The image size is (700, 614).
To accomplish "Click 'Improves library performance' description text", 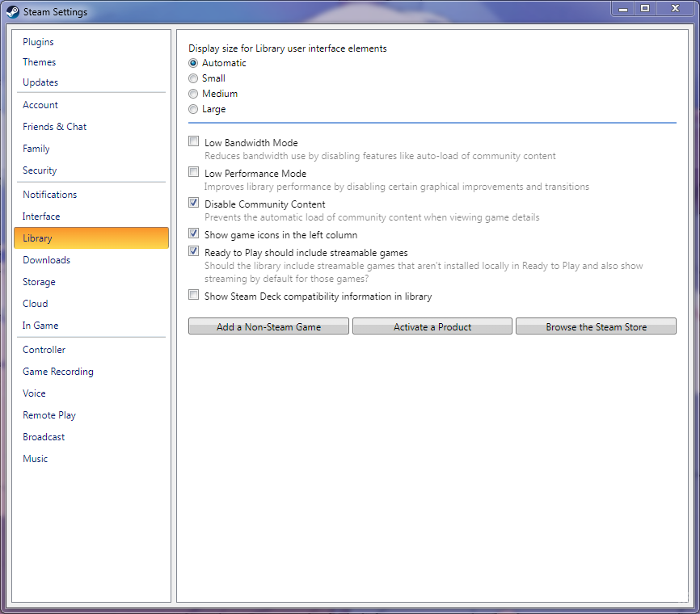I will (x=396, y=187).
